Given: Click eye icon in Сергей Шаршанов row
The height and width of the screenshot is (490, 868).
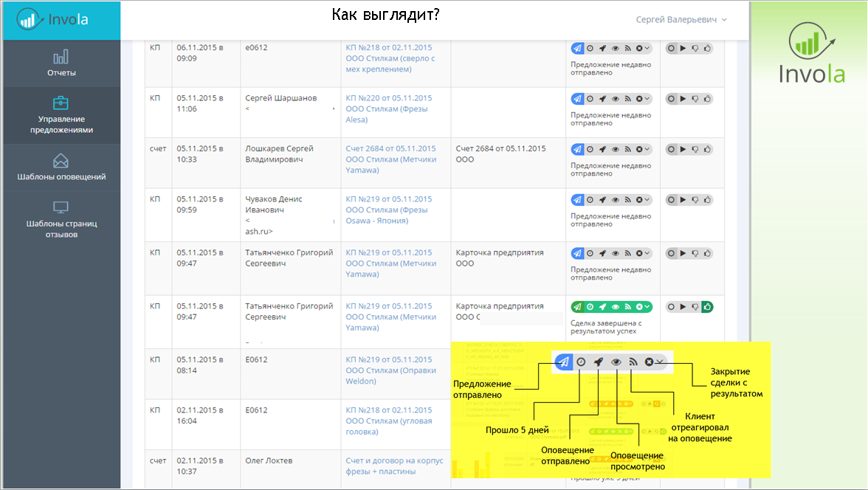Looking at the screenshot, I should (x=615, y=99).
